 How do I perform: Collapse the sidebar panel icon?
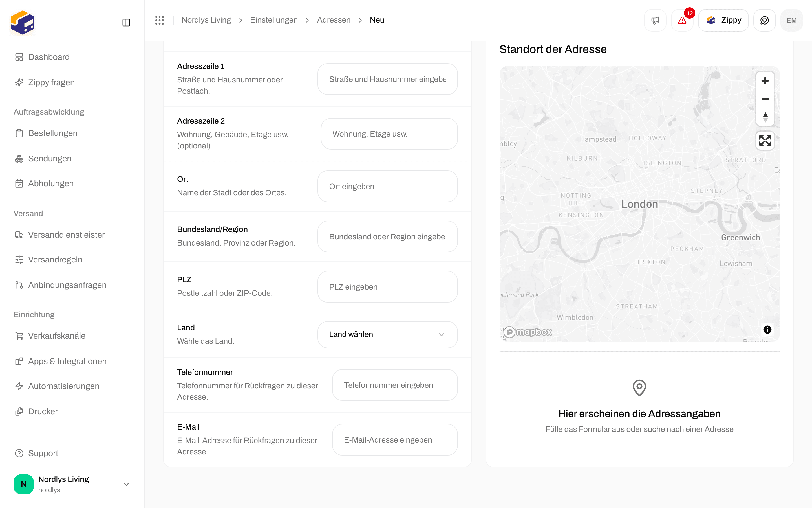126,23
